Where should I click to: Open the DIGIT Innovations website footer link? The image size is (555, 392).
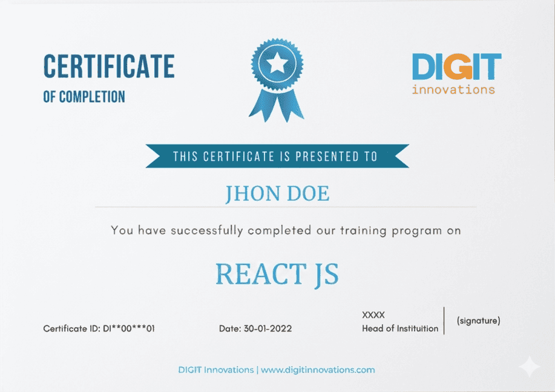[277, 370]
